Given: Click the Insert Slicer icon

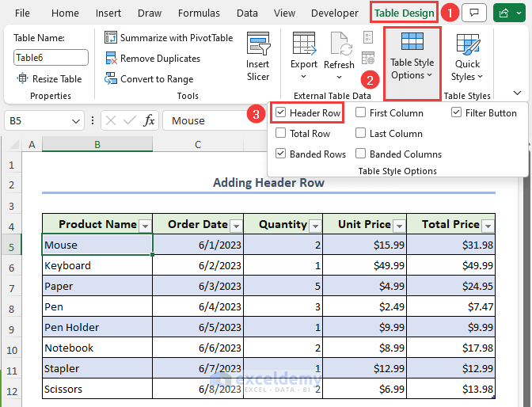Looking at the screenshot, I should (258, 44).
